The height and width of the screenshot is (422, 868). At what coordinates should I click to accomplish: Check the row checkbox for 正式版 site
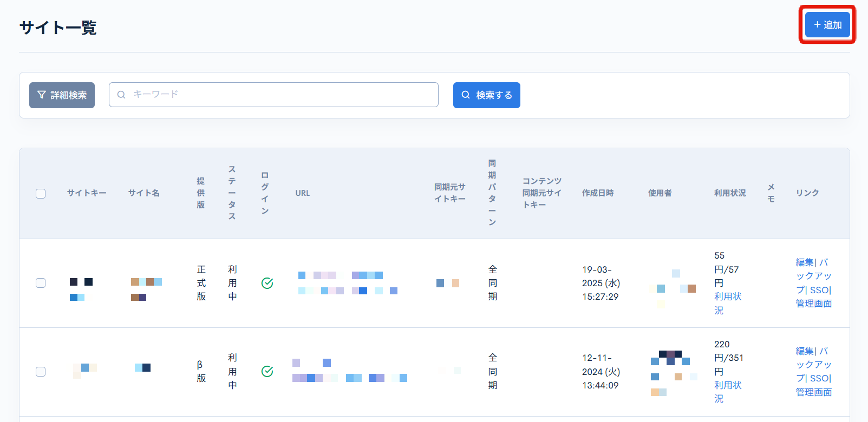41,283
